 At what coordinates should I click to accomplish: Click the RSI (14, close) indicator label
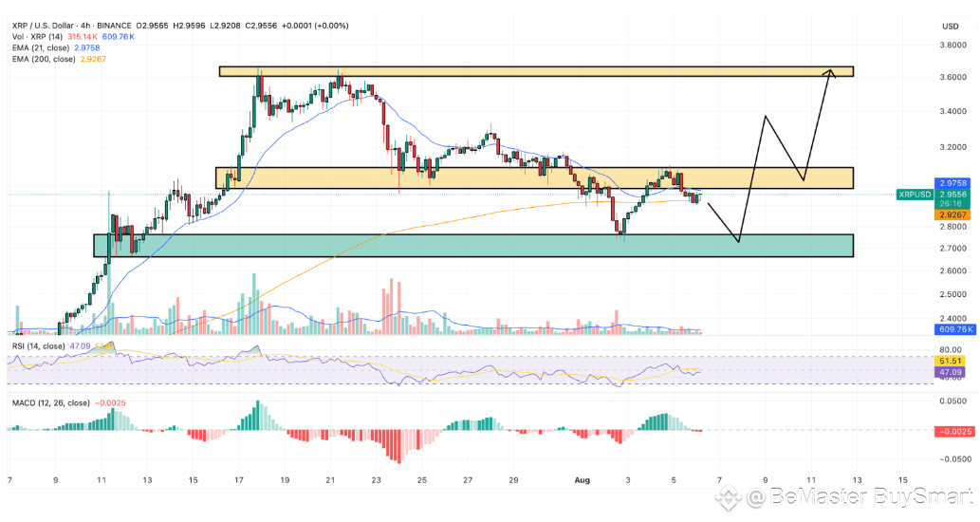coord(38,345)
